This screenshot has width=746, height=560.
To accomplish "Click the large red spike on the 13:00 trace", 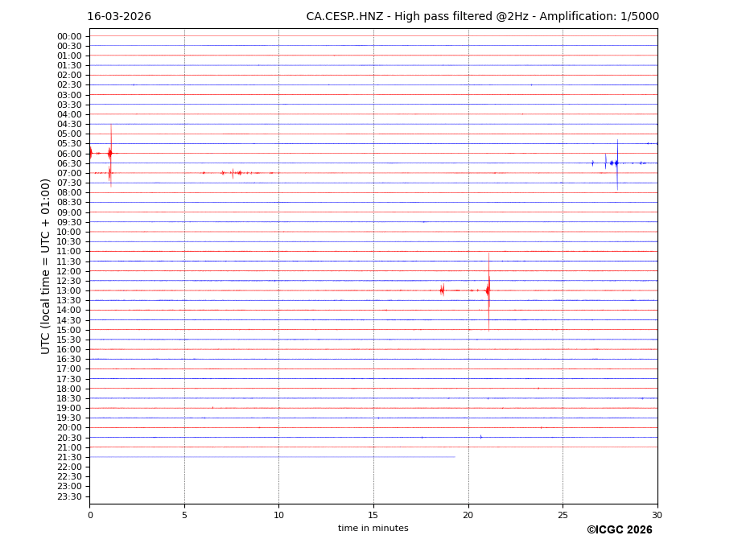I will click(488, 290).
